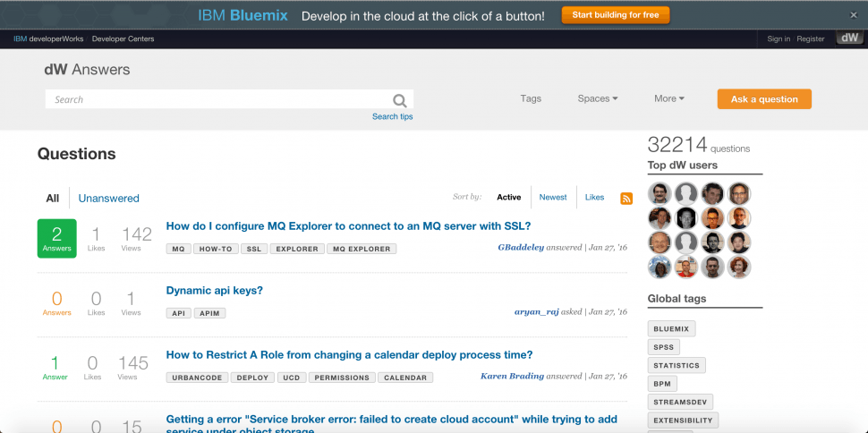868x433 pixels.
Task: Click the SPSS global tag
Action: click(x=663, y=347)
